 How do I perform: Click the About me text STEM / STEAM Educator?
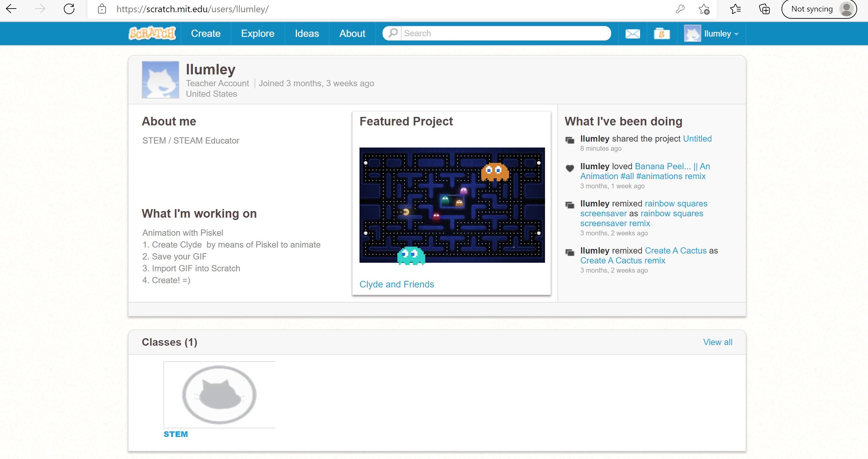[x=191, y=141]
